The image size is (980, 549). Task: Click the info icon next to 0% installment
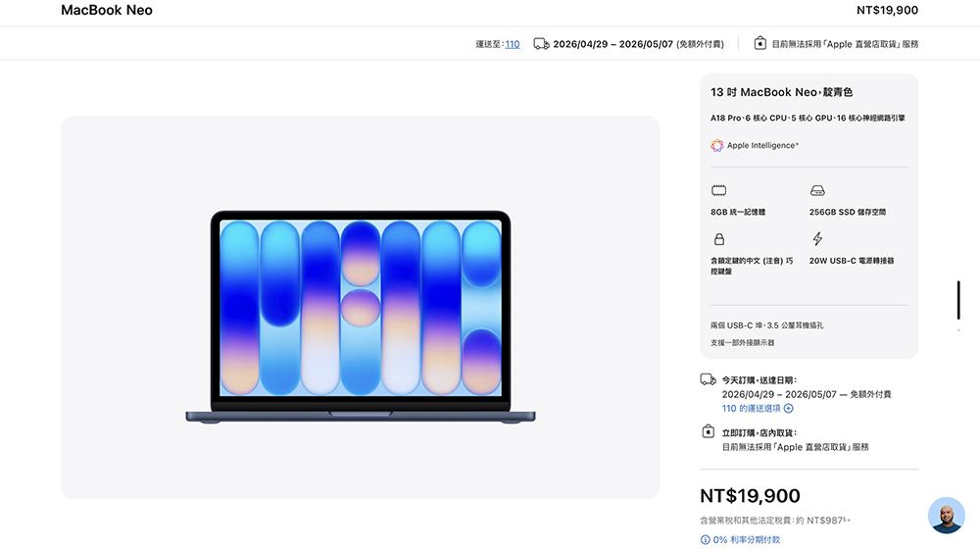(x=705, y=539)
